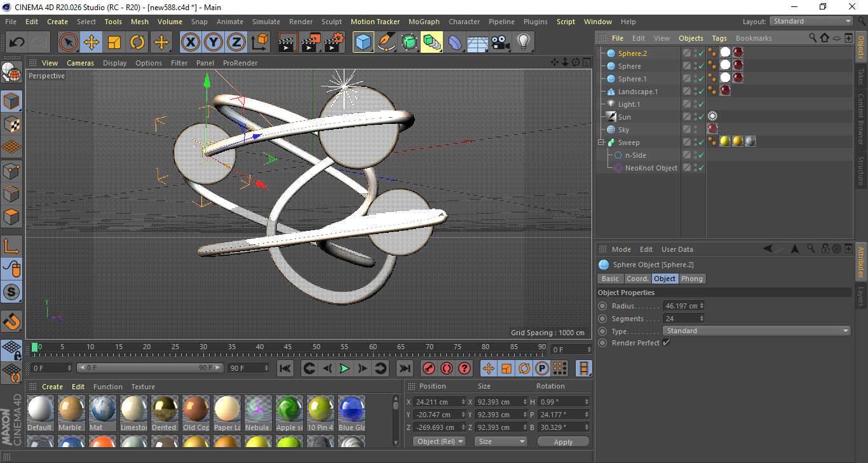The width and height of the screenshot is (868, 463).
Task: Open Object (Rel) coordinate dropdown
Action: pyautogui.click(x=439, y=441)
